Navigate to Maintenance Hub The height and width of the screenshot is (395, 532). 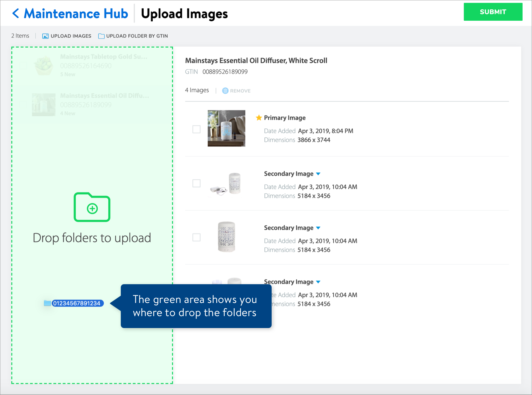pyautogui.click(x=76, y=13)
